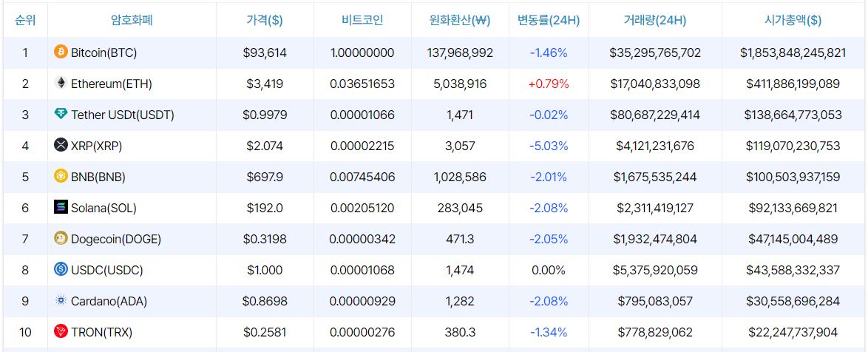The height and width of the screenshot is (352, 868).
Task: Select XRP price $2.074
Action: (x=265, y=146)
